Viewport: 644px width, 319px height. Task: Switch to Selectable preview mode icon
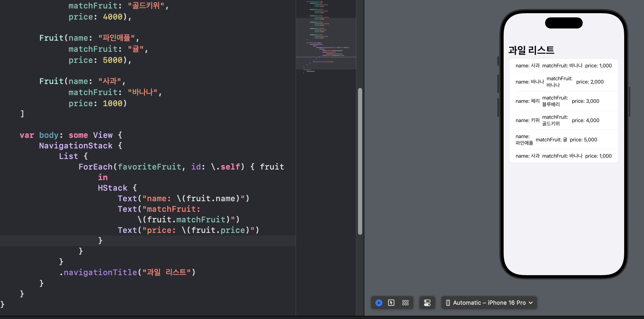tap(391, 303)
